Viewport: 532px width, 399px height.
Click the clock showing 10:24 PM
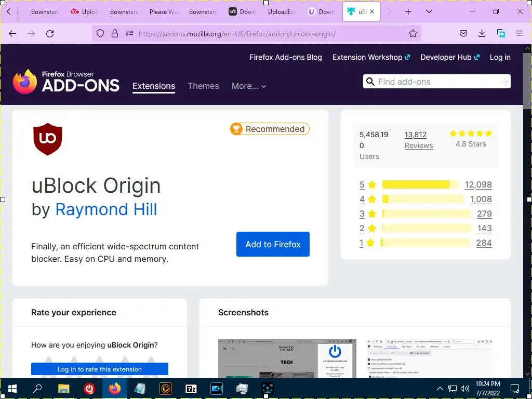click(x=488, y=389)
